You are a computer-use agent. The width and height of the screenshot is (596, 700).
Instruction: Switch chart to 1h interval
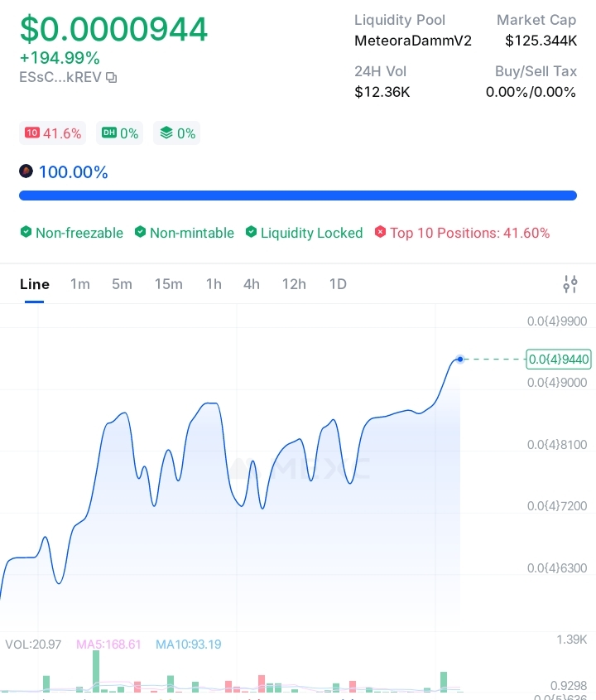[x=214, y=284]
